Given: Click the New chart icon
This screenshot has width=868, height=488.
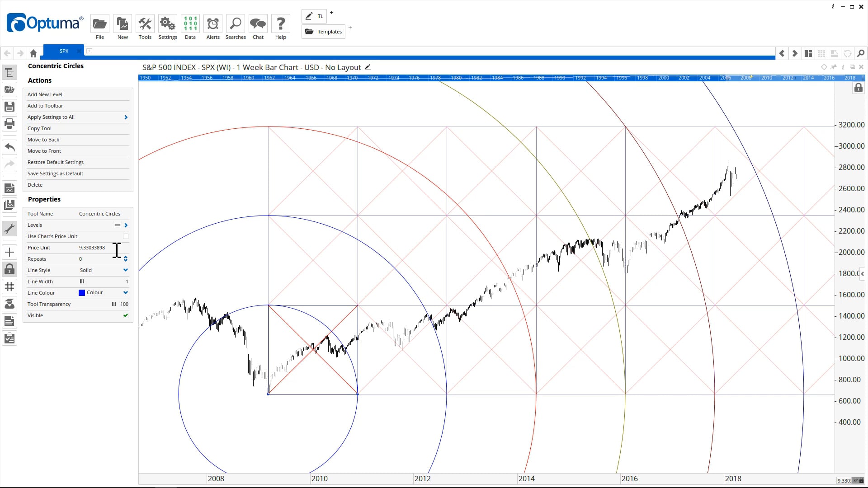Looking at the screenshot, I should (123, 24).
